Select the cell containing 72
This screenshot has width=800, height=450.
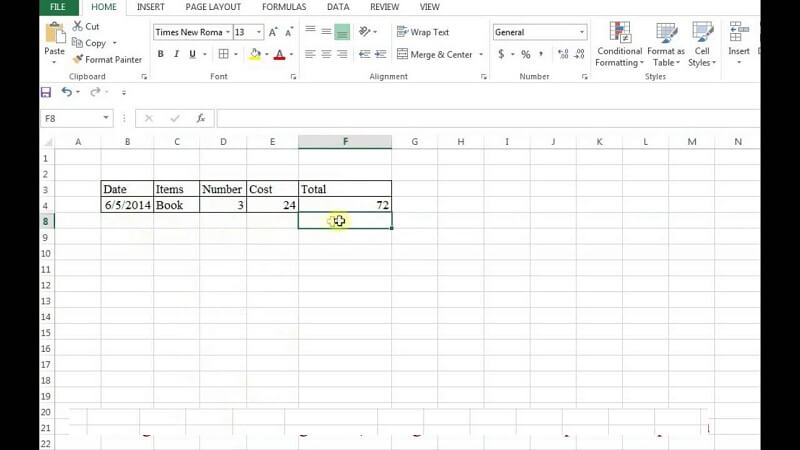click(344, 204)
